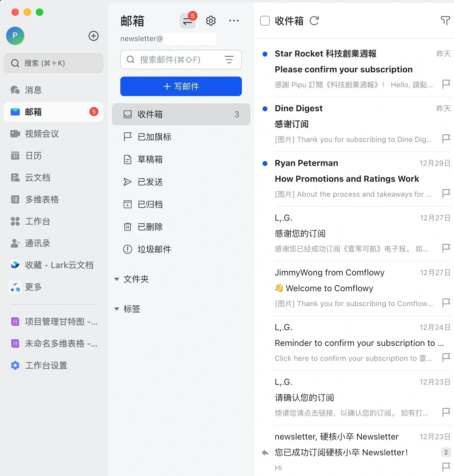Click the account switch icon with badge 5
Image resolution: width=454 pixels, height=476 pixels.
click(188, 21)
